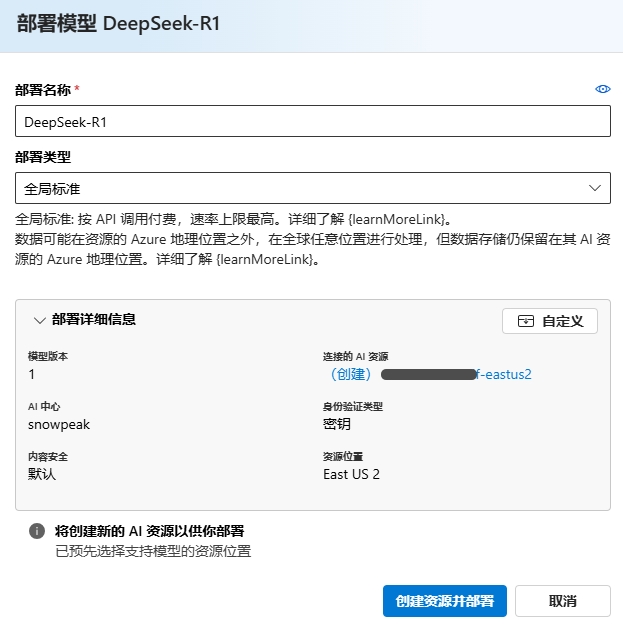
Task: Click the 连接的 AI 资源 label
Action: [x=355, y=356]
